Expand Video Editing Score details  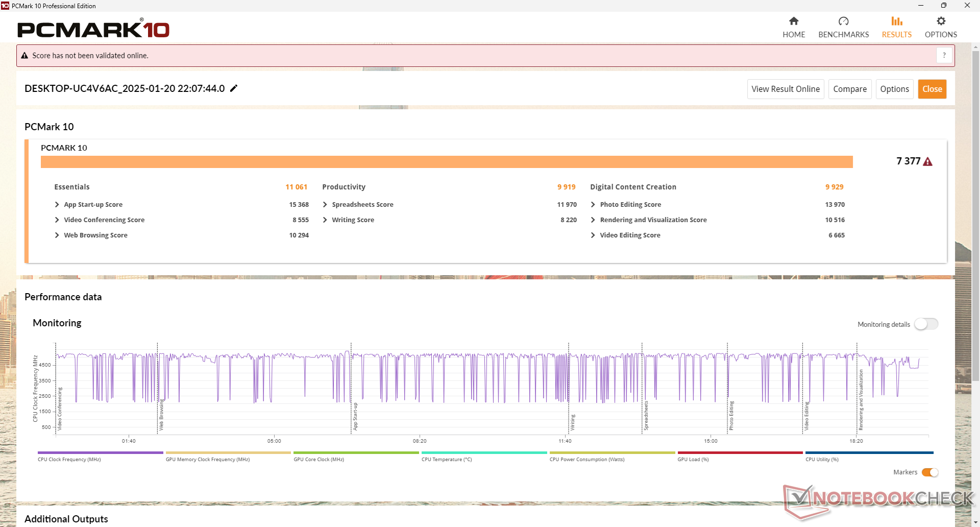click(593, 235)
